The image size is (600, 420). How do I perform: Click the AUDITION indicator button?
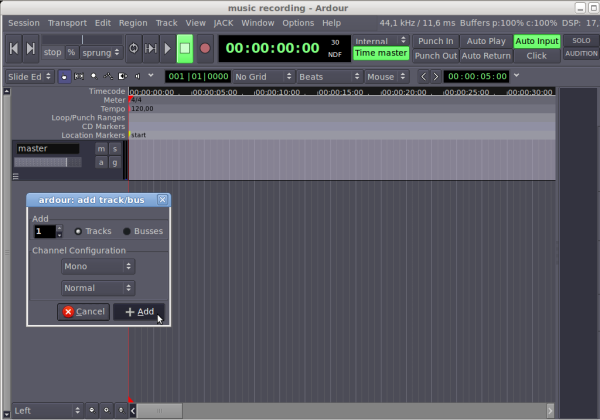coord(581,54)
